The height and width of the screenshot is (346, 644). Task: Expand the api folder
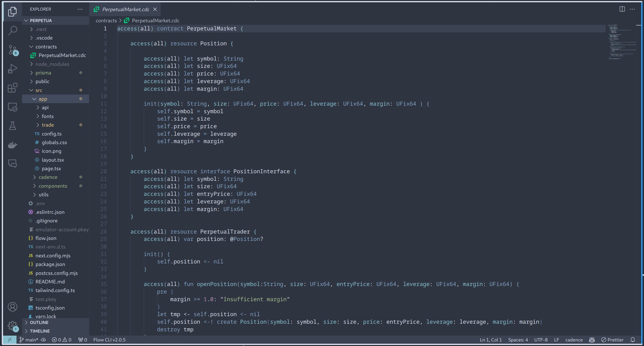point(56,107)
